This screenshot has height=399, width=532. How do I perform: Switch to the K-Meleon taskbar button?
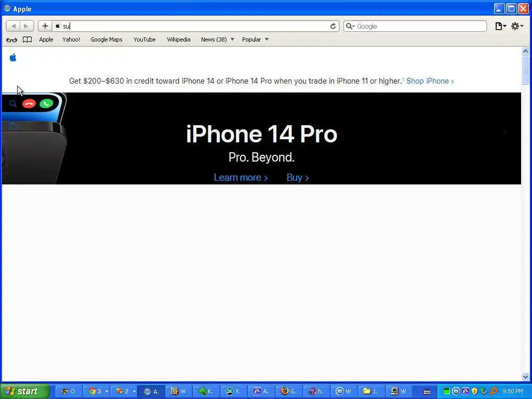coord(206,391)
